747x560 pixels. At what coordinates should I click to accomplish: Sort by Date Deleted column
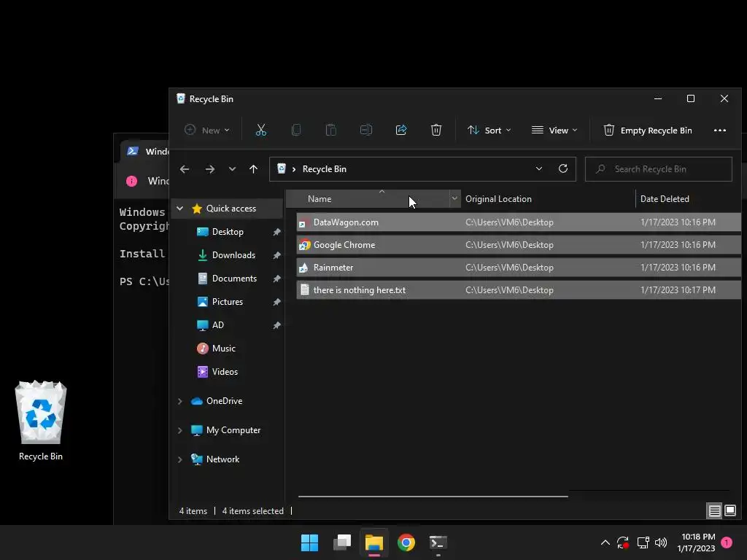pos(688,198)
